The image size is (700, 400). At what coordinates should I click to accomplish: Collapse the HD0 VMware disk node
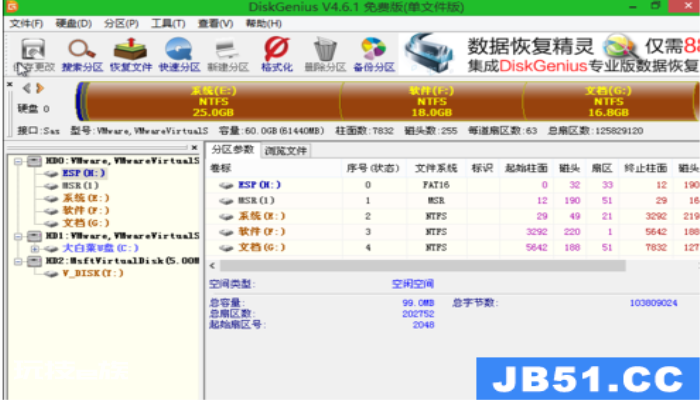(18, 161)
